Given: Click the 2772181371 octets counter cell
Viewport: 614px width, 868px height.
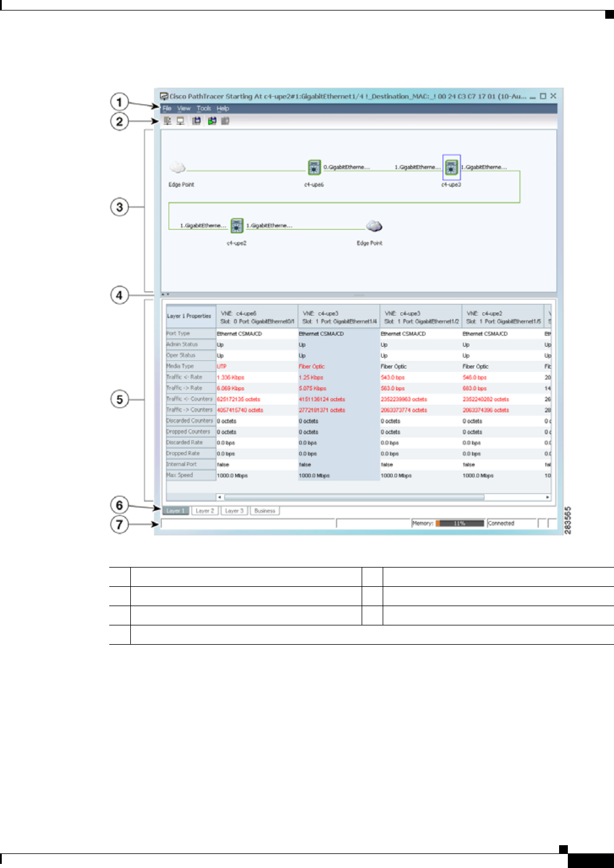Looking at the screenshot, I should [339, 410].
